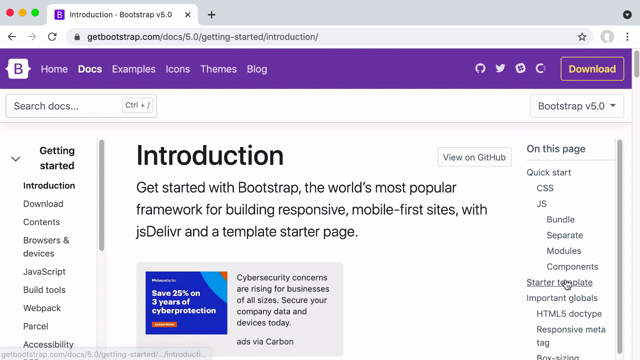Open the Parcel sidebar link
This screenshot has width=640, height=360.
point(36,326)
